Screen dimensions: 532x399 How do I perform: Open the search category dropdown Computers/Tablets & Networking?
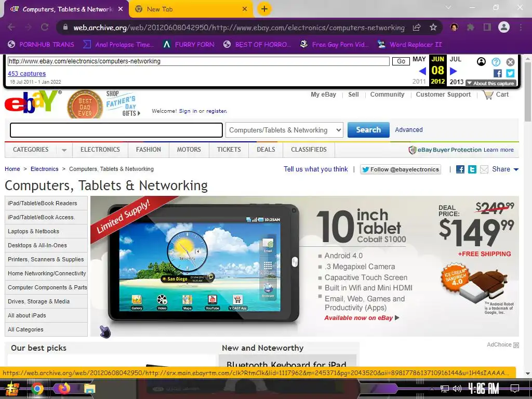tap(284, 130)
